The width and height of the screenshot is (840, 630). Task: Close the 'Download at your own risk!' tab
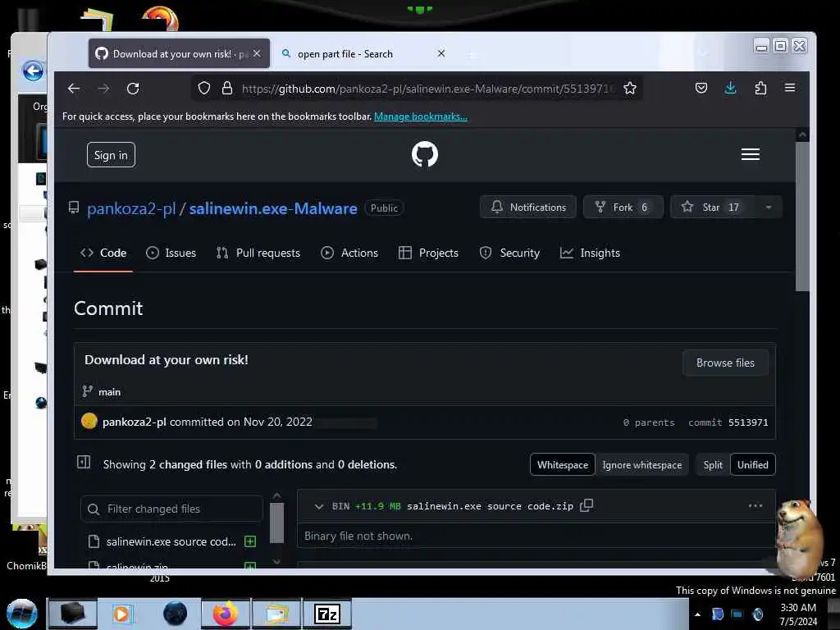click(257, 53)
